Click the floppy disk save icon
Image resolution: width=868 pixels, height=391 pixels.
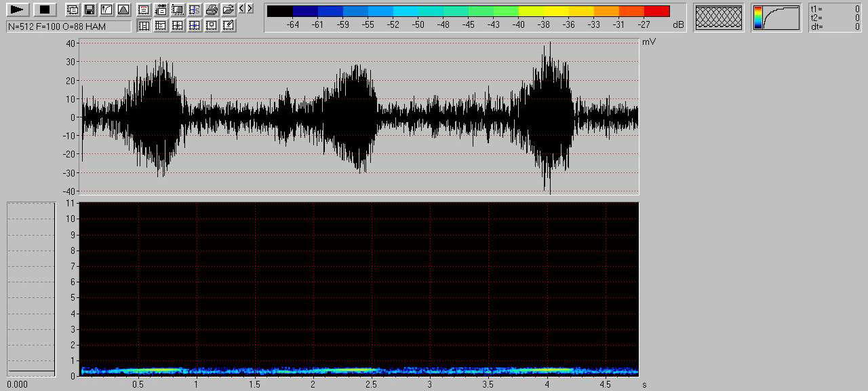coord(89,10)
